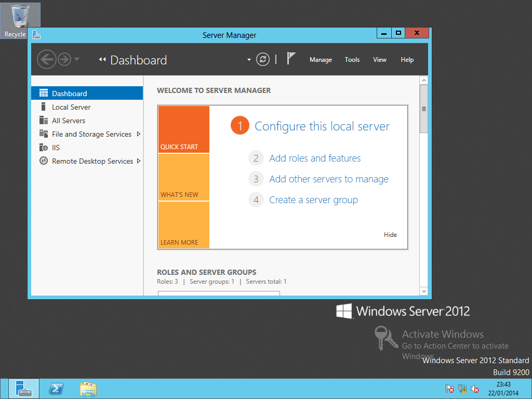Open File Explorer from the taskbar
This screenshot has width=532, height=399.
click(x=88, y=389)
